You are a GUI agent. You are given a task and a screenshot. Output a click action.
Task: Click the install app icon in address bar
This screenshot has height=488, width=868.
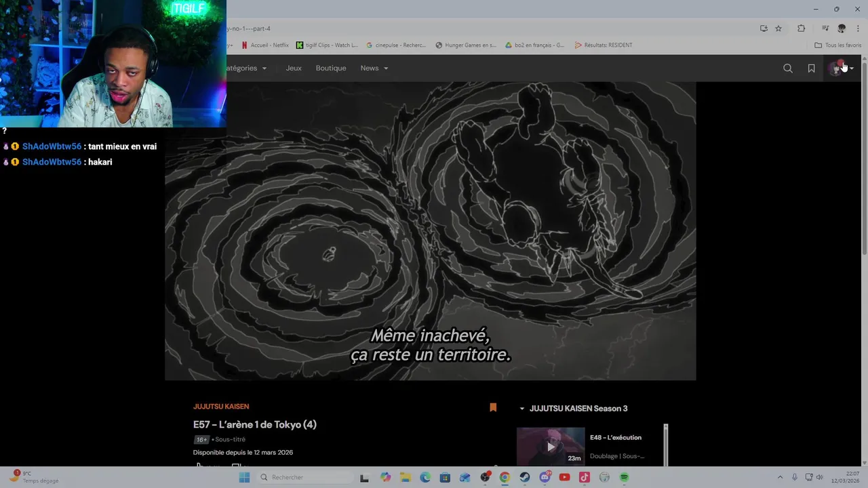[764, 28]
